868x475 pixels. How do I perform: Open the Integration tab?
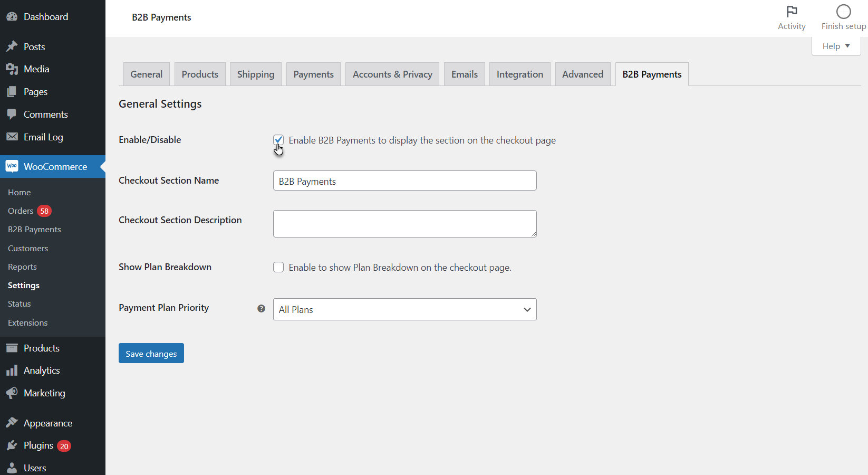point(520,74)
